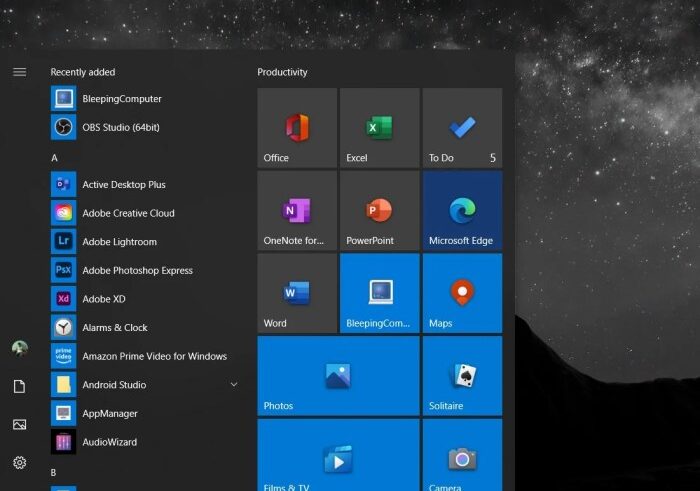700x491 pixels.
Task: Open the Maps tile
Action: tap(462, 293)
